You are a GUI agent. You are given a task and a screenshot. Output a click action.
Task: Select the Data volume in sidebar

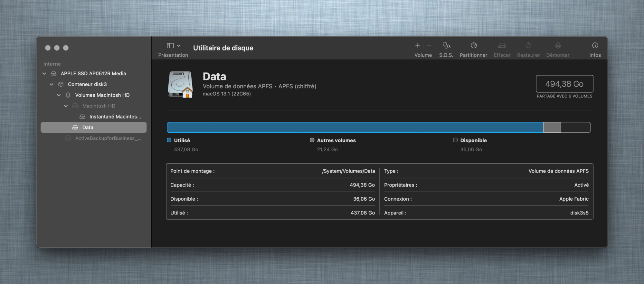(93, 128)
